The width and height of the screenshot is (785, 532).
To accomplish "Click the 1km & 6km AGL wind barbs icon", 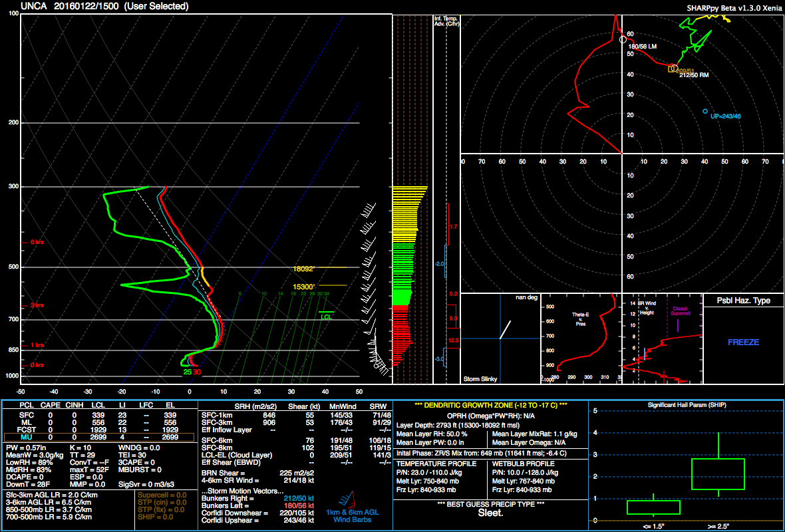I will pos(347,499).
